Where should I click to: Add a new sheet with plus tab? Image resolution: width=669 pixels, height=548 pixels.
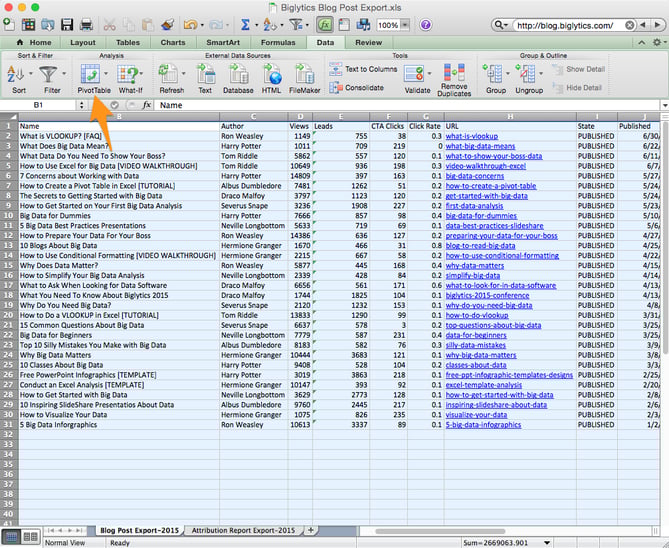pyautogui.click(x=311, y=530)
